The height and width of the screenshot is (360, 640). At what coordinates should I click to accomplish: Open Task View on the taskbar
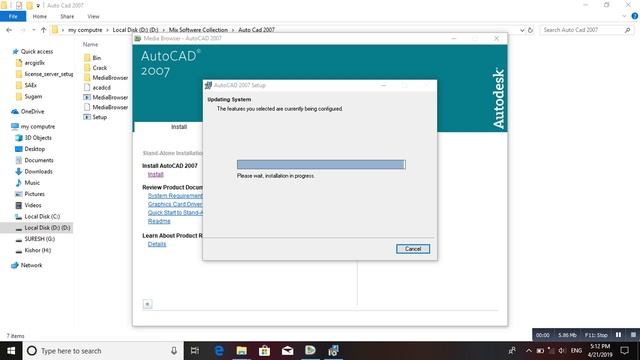point(195,351)
